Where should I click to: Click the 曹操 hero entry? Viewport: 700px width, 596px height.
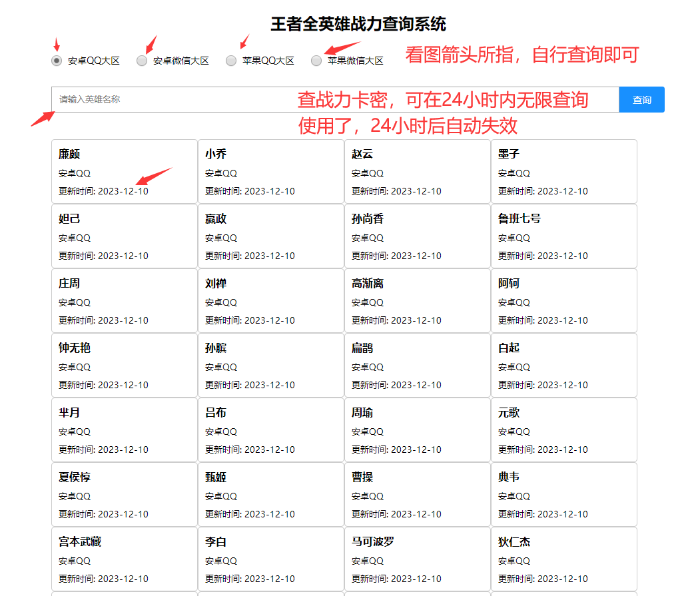click(x=418, y=495)
